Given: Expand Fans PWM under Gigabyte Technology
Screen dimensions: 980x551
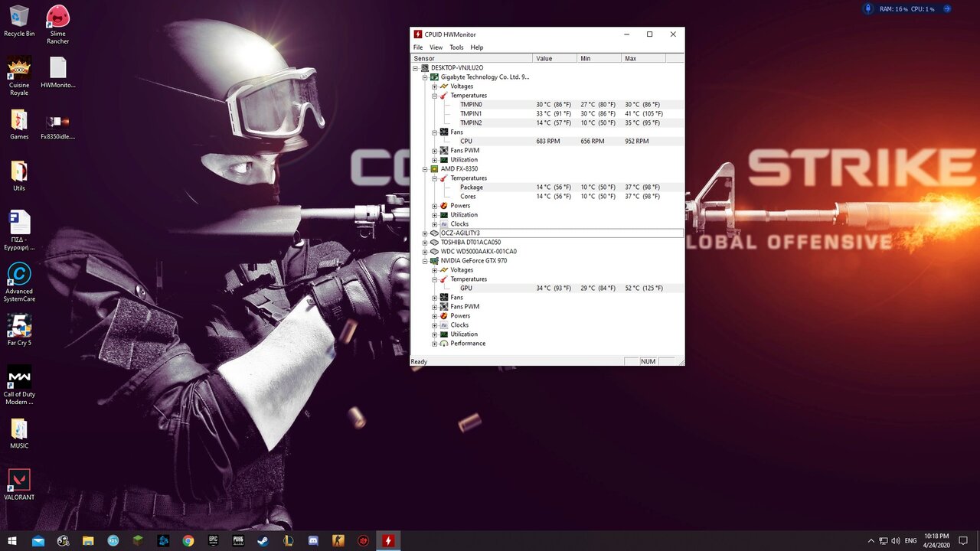Looking at the screenshot, I should (x=434, y=151).
